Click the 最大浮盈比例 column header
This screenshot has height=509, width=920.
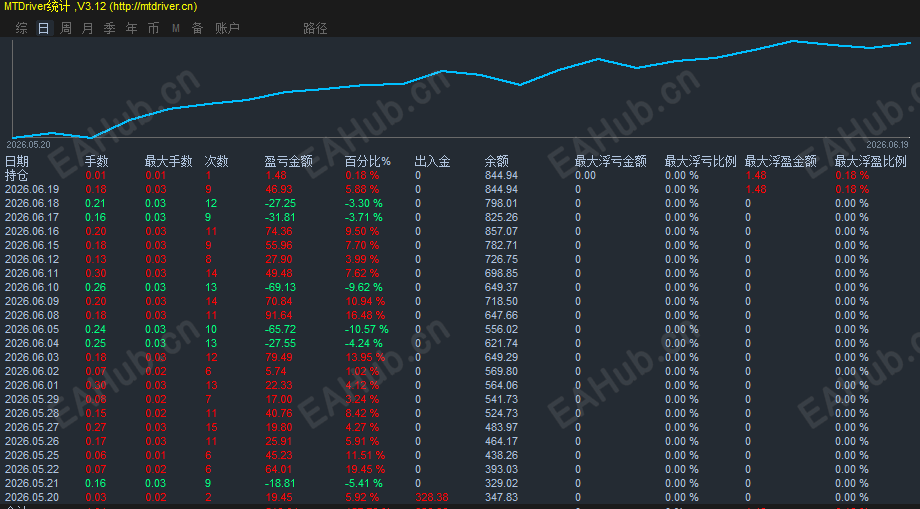[x=871, y=161]
